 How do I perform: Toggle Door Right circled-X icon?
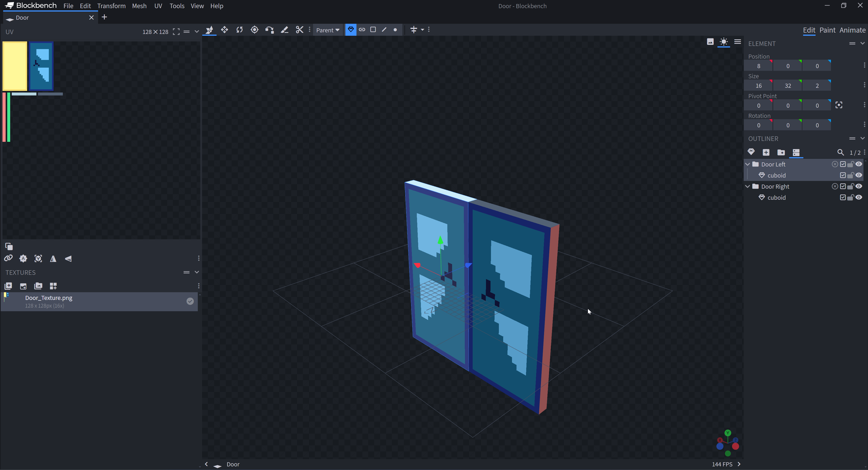coord(835,186)
